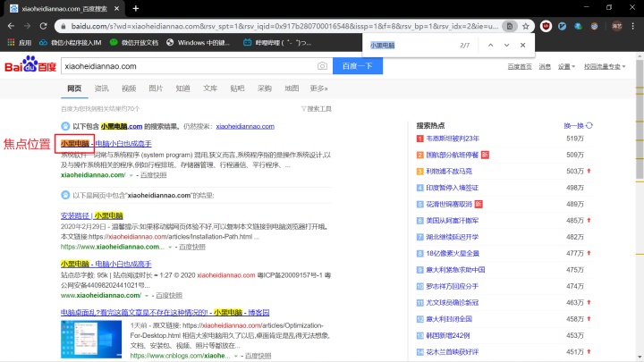Expand arrow next to xiaoheidiannao.com/ URL

131,175
